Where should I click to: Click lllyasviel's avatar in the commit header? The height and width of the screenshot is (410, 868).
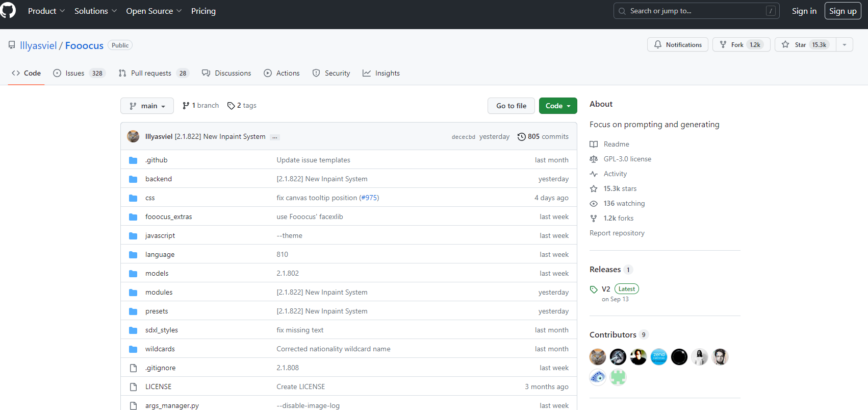(x=133, y=136)
